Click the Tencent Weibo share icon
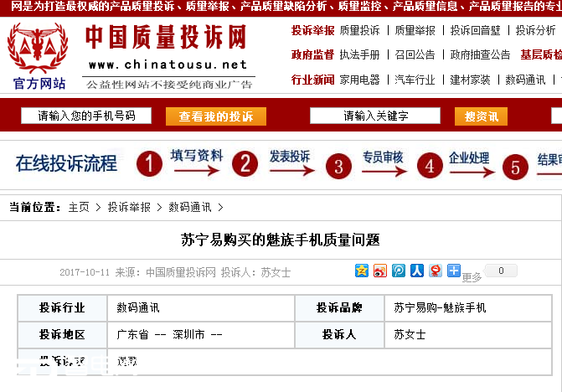This screenshot has height=392, width=562. click(399, 271)
